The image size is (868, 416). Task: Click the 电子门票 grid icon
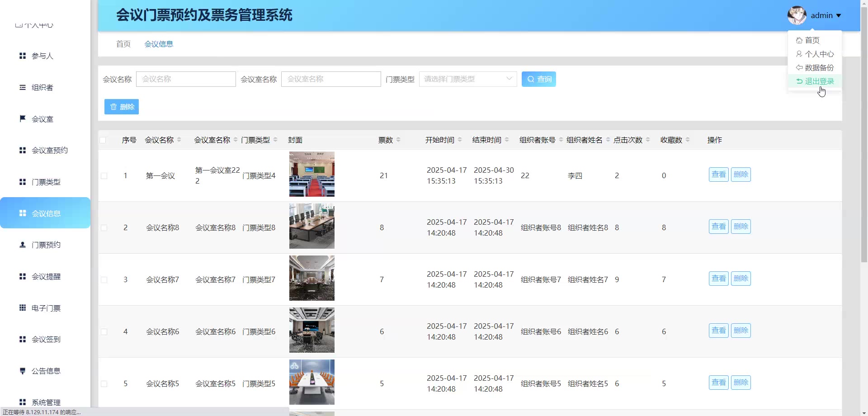point(22,308)
